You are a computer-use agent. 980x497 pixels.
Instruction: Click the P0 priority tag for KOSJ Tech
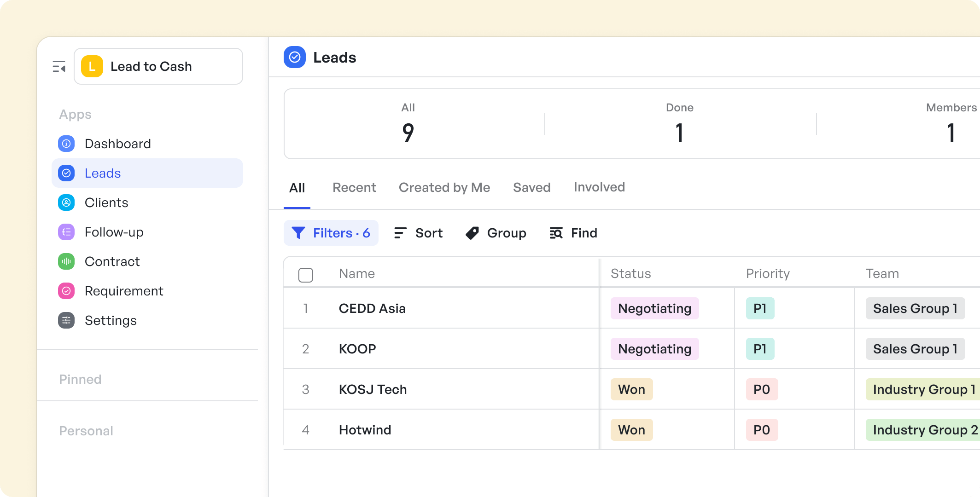pos(762,389)
